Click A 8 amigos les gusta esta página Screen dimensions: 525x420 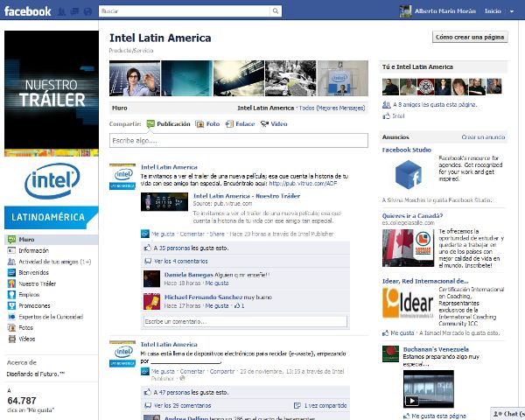[x=435, y=104]
